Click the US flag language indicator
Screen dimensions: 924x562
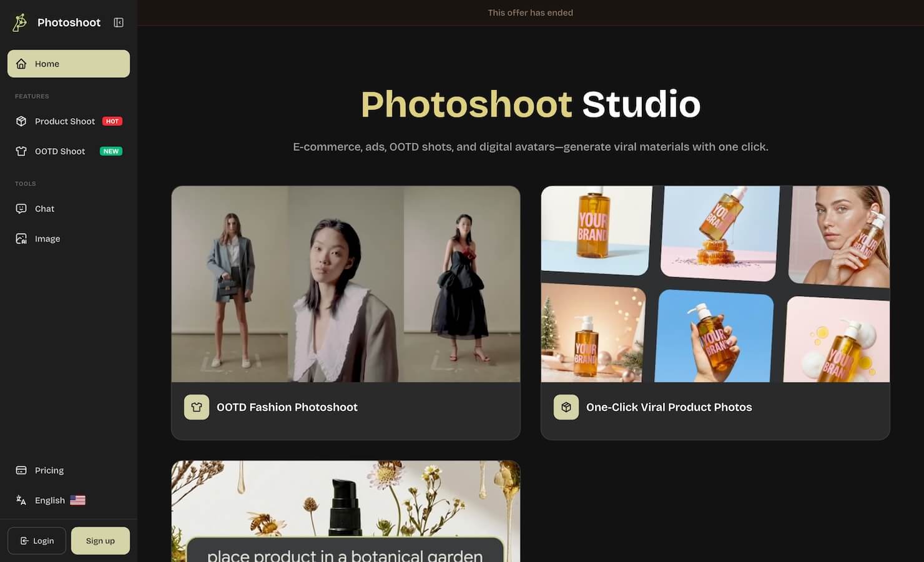click(x=77, y=500)
